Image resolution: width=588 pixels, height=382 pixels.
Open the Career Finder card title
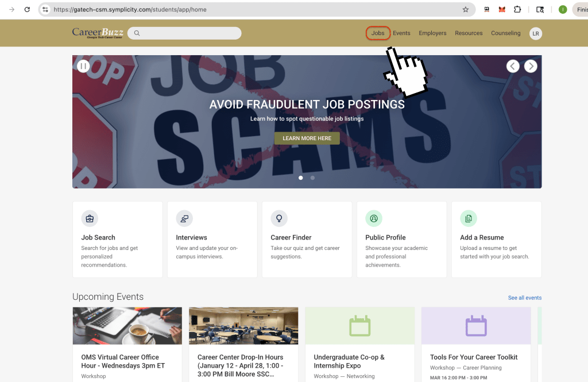(x=291, y=238)
